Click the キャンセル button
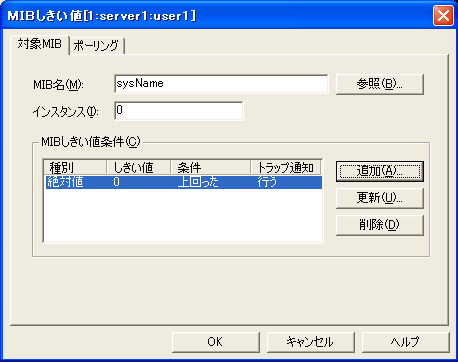Viewport: 458px width, 362px height. pyautogui.click(x=311, y=342)
